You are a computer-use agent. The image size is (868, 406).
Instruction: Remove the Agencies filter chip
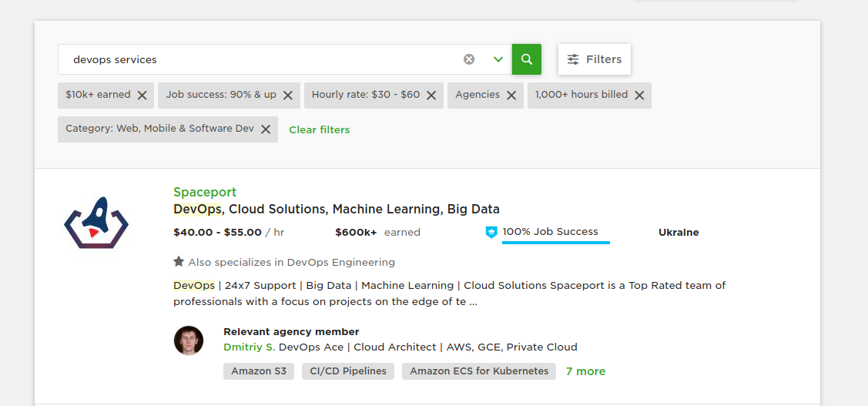(x=511, y=96)
